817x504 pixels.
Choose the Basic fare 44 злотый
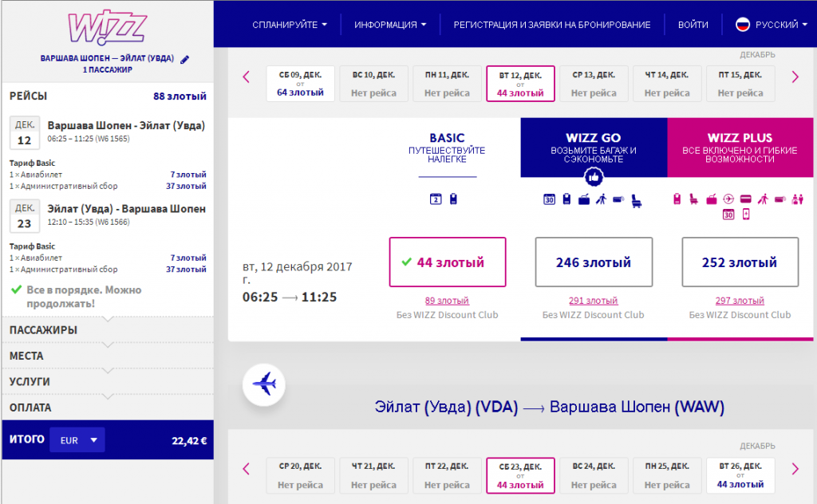[x=448, y=262]
